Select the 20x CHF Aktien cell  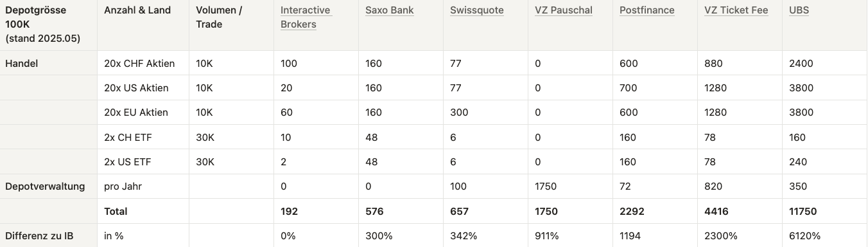139,63
